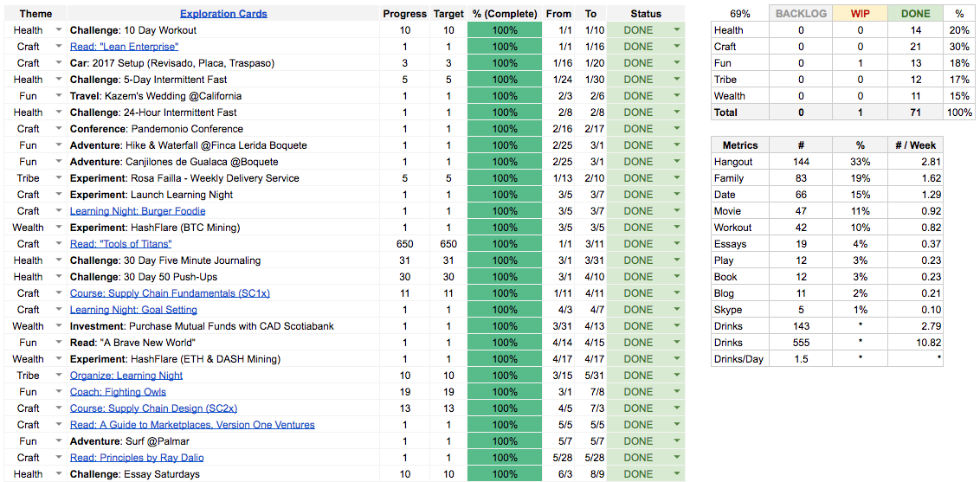
Task: Open the Exploration Cards header link
Action: point(223,14)
